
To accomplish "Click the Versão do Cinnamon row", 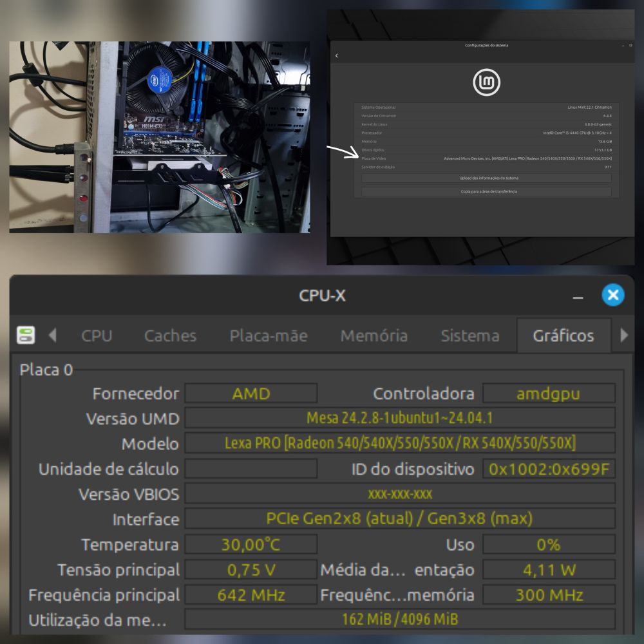I will pos(486,116).
